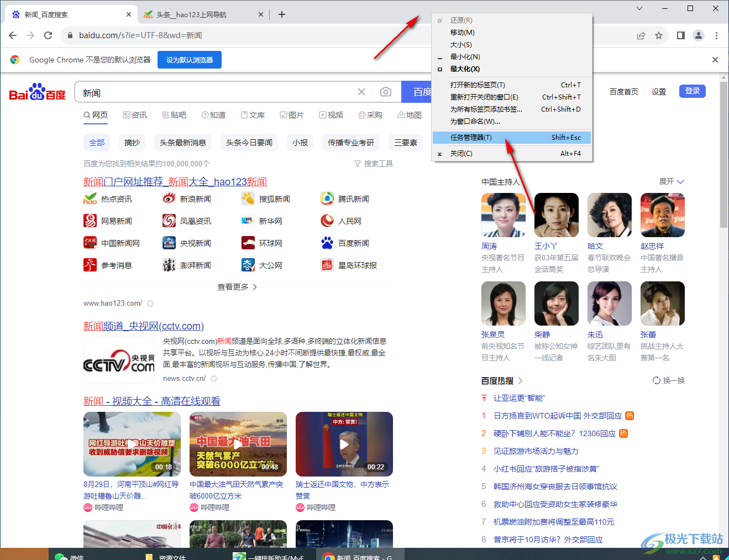The width and height of the screenshot is (729, 560).
Task: Click the browser forward arrow
Action: pos(30,35)
